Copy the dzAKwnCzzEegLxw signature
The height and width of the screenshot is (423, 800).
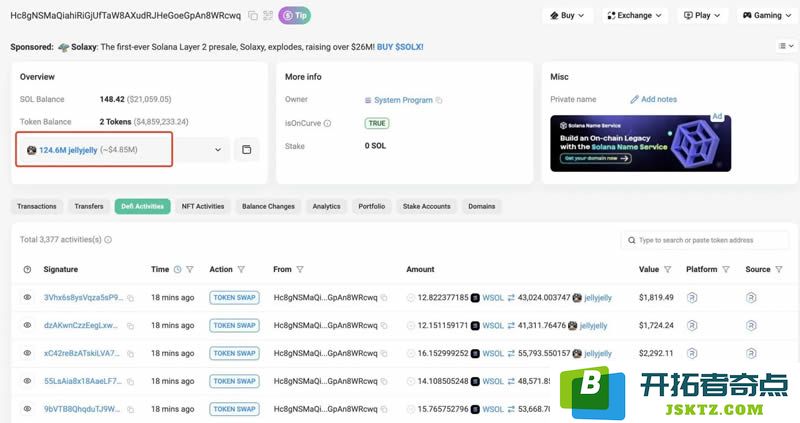131,326
